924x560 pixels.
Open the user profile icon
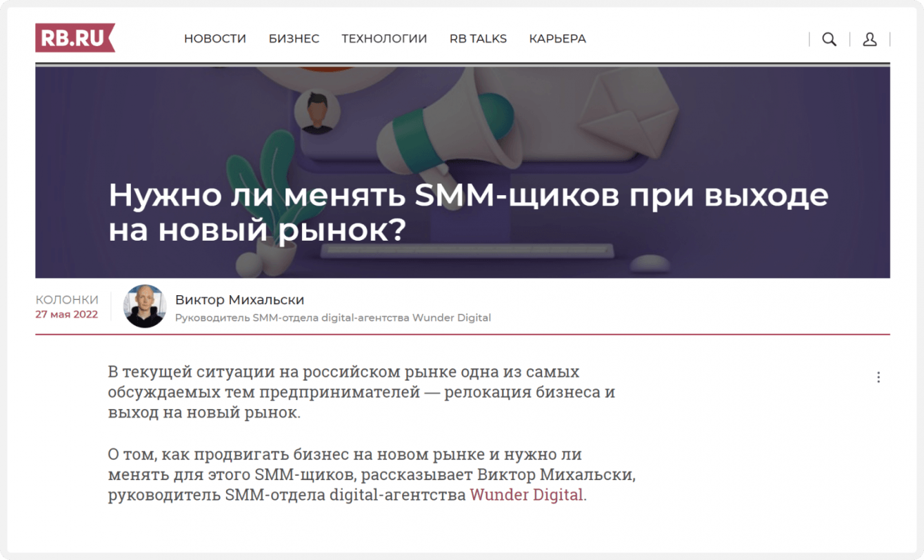(870, 39)
